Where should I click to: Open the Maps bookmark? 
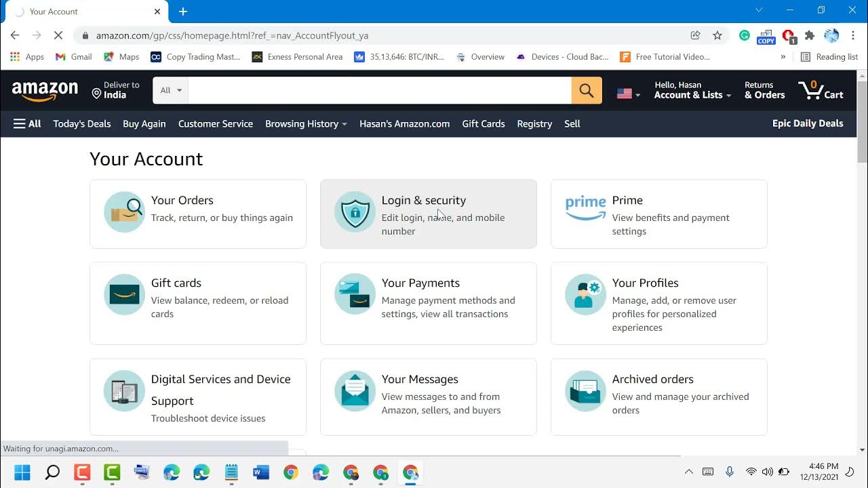pyautogui.click(x=121, y=57)
